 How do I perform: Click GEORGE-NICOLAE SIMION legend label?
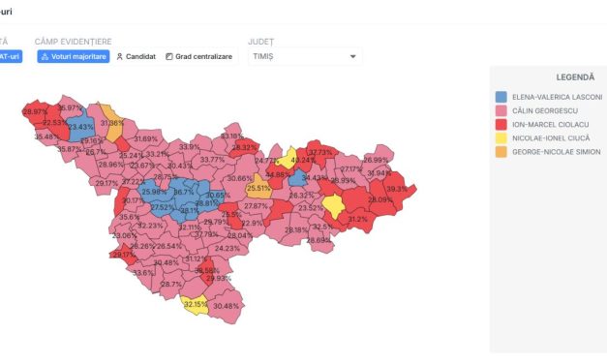pos(557,152)
